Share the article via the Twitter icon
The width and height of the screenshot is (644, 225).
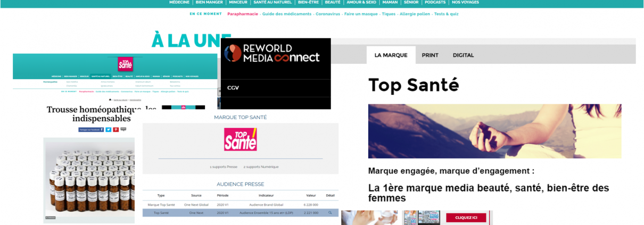[x=109, y=129]
